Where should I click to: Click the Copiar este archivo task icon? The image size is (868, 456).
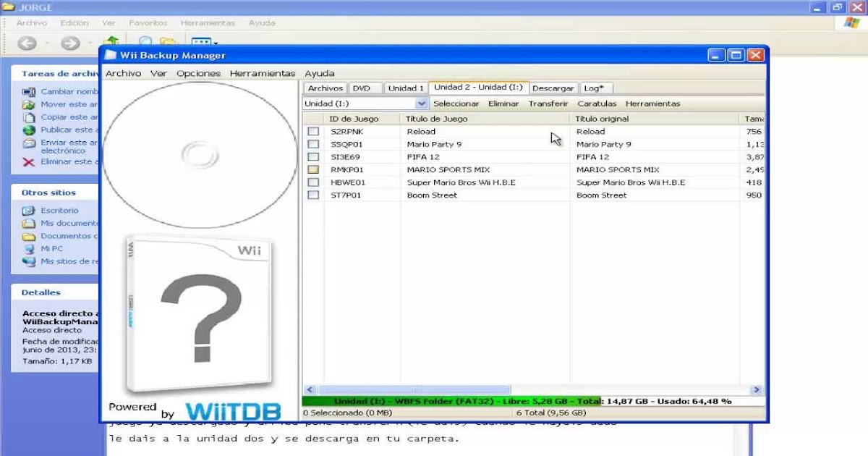click(x=29, y=117)
